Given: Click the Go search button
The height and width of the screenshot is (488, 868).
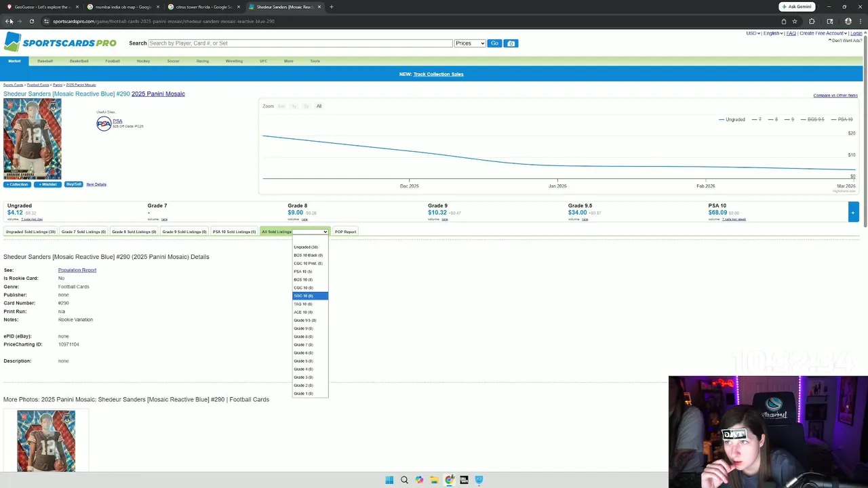Looking at the screenshot, I should [494, 43].
